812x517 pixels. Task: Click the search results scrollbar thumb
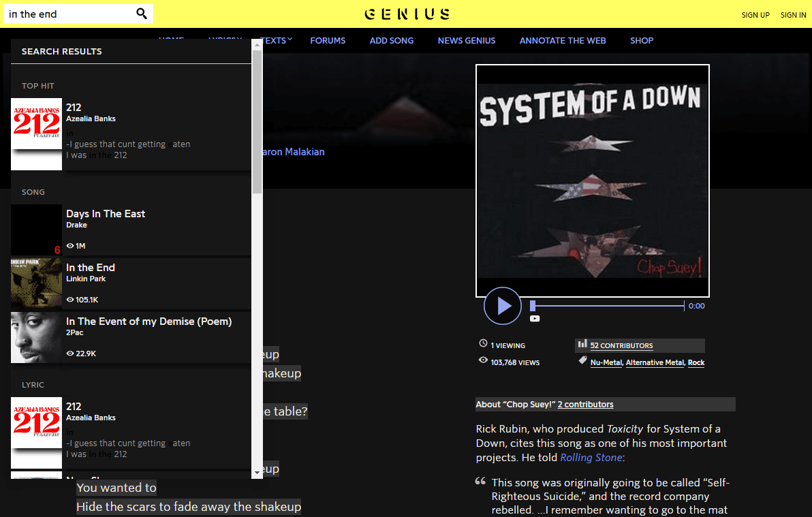[x=257, y=122]
